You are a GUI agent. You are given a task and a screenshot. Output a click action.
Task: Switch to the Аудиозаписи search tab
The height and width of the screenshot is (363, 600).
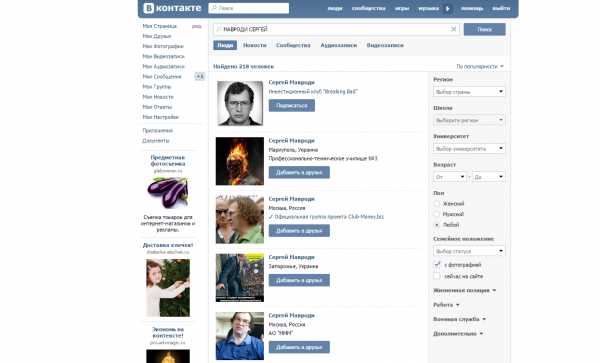point(339,45)
